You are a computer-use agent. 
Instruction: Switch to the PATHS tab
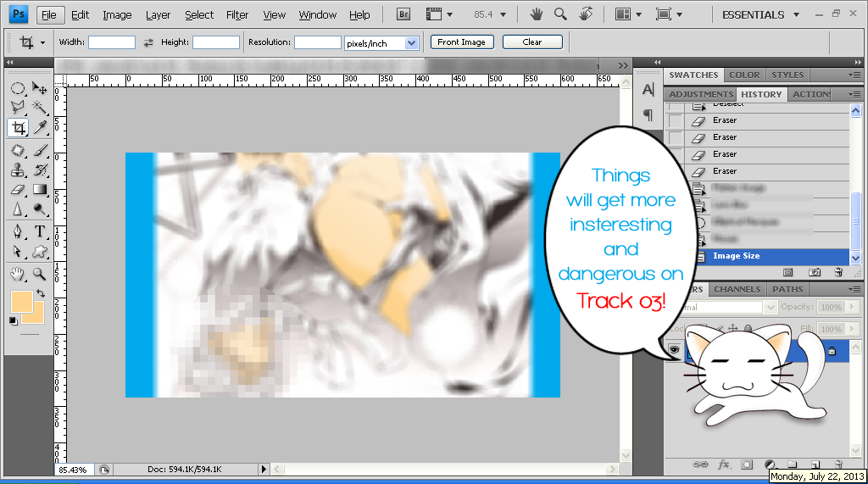(787, 289)
